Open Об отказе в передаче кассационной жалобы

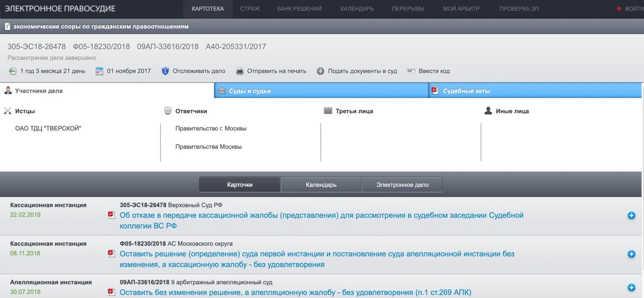tap(322, 221)
